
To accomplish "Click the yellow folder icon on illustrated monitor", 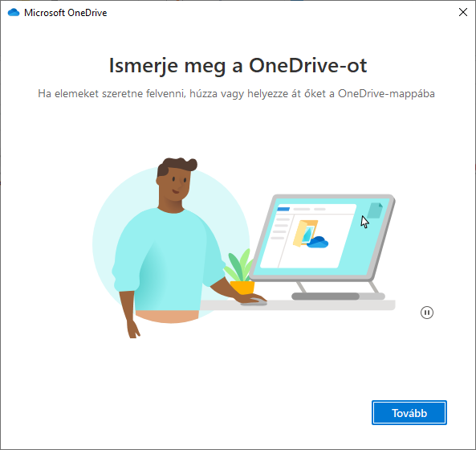I will (x=303, y=233).
